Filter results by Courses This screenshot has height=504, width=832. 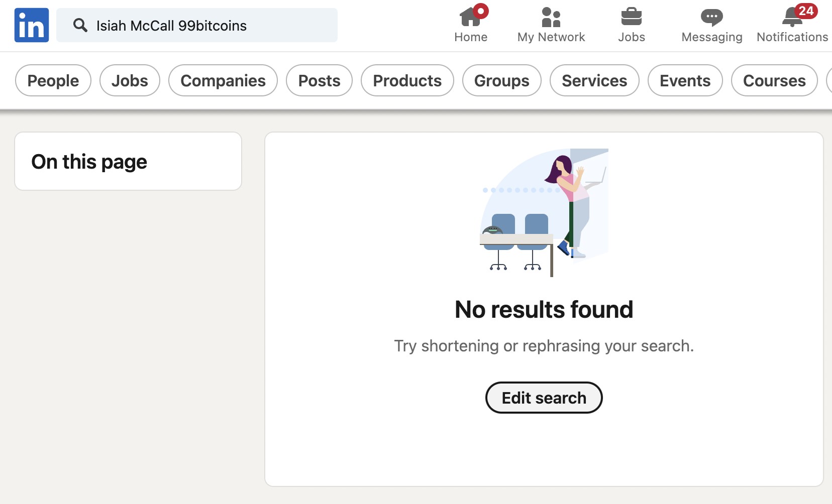774,80
